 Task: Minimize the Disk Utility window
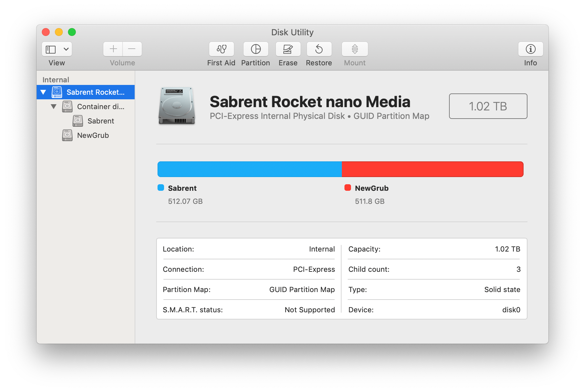click(59, 32)
